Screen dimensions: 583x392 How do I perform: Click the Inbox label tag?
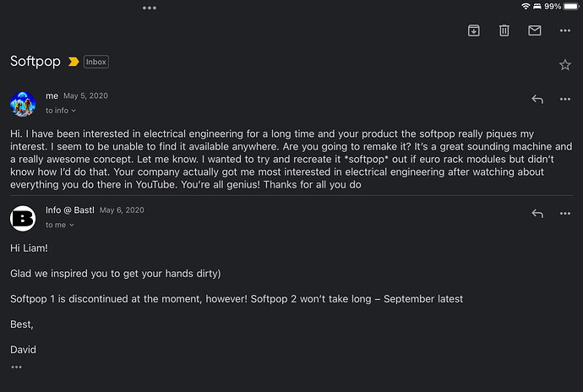click(96, 62)
